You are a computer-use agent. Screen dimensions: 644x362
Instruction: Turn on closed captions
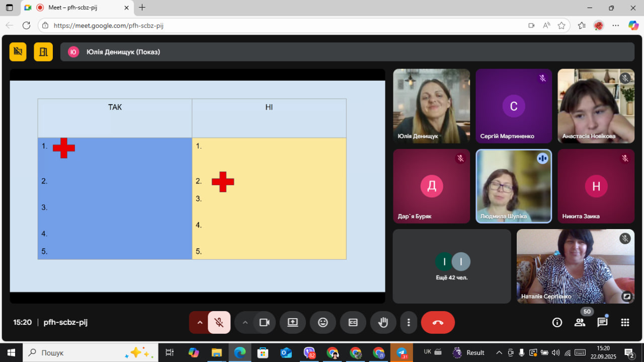[x=353, y=323]
